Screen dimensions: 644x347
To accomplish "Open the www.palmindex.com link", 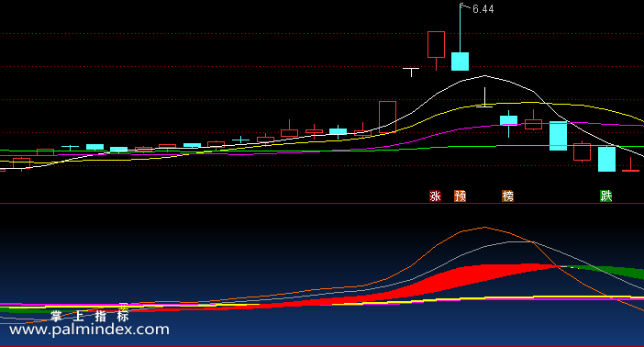I will click(x=89, y=330).
